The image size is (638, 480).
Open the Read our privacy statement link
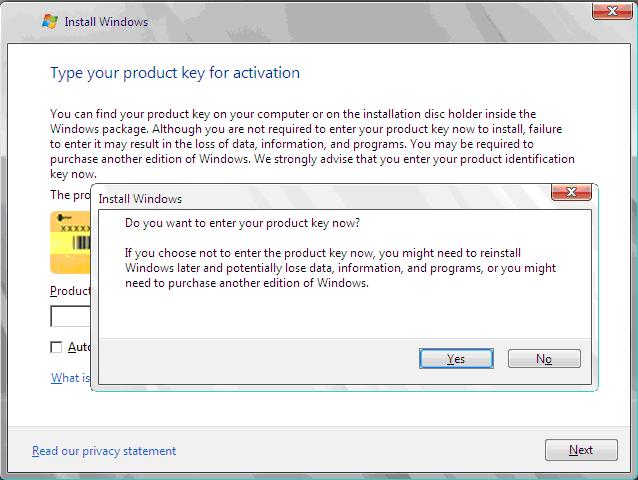click(104, 451)
